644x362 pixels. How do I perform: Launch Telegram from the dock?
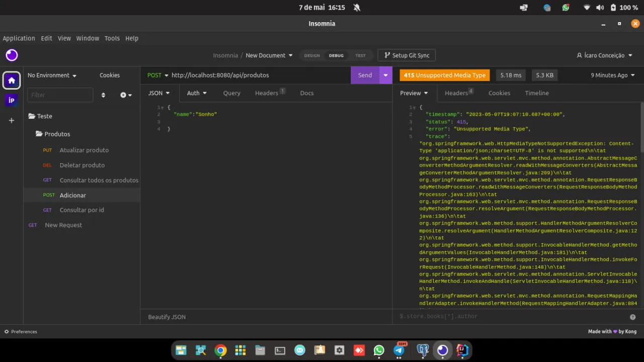[x=399, y=350]
